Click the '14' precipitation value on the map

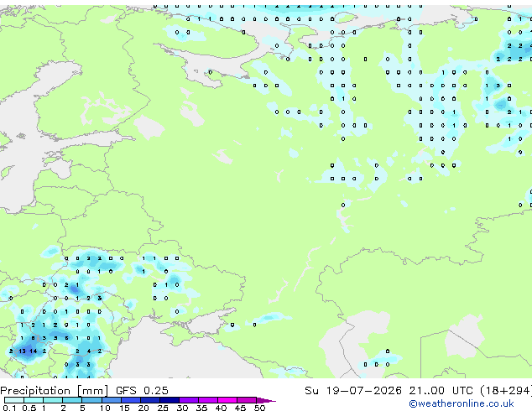(x=34, y=351)
